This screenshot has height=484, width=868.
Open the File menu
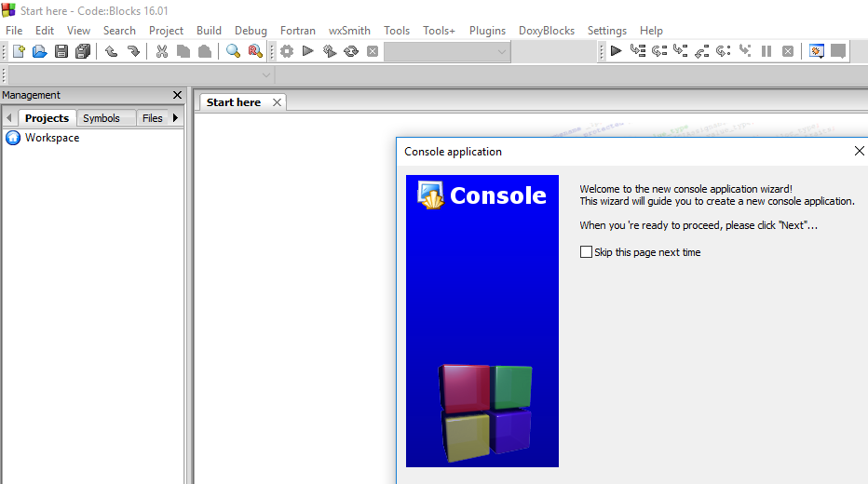tap(14, 31)
